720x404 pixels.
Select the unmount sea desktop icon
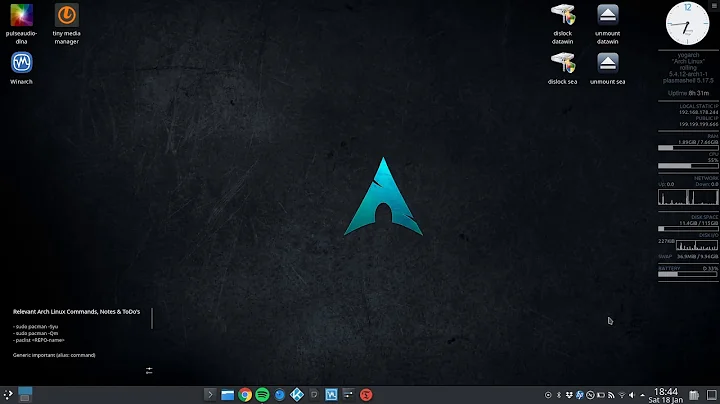point(608,68)
